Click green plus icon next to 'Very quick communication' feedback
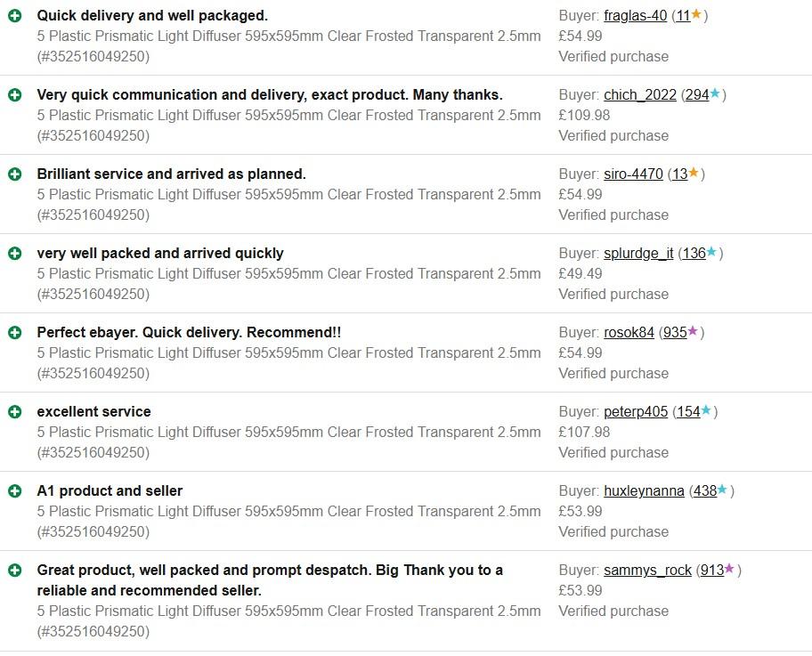 15,95
